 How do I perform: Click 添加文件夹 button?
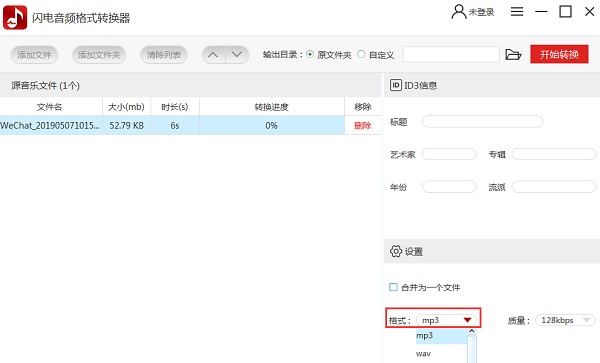click(x=99, y=55)
